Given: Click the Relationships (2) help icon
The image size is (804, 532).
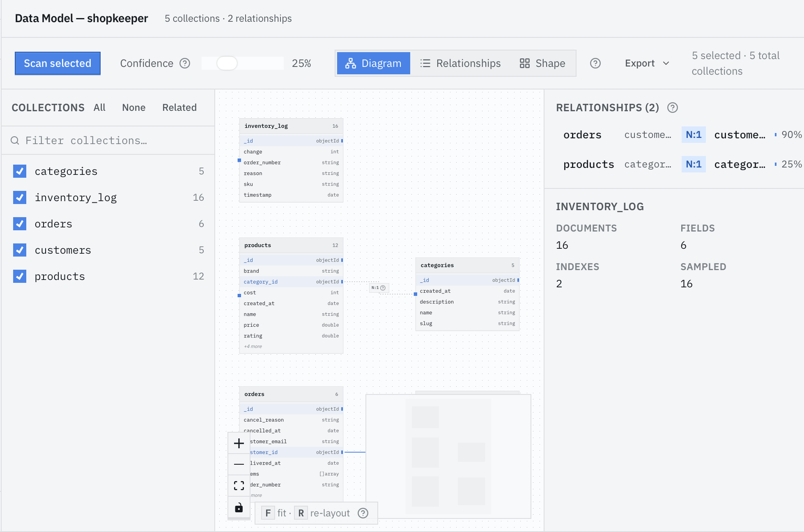Looking at the screenshot, I should click(673, 108).
